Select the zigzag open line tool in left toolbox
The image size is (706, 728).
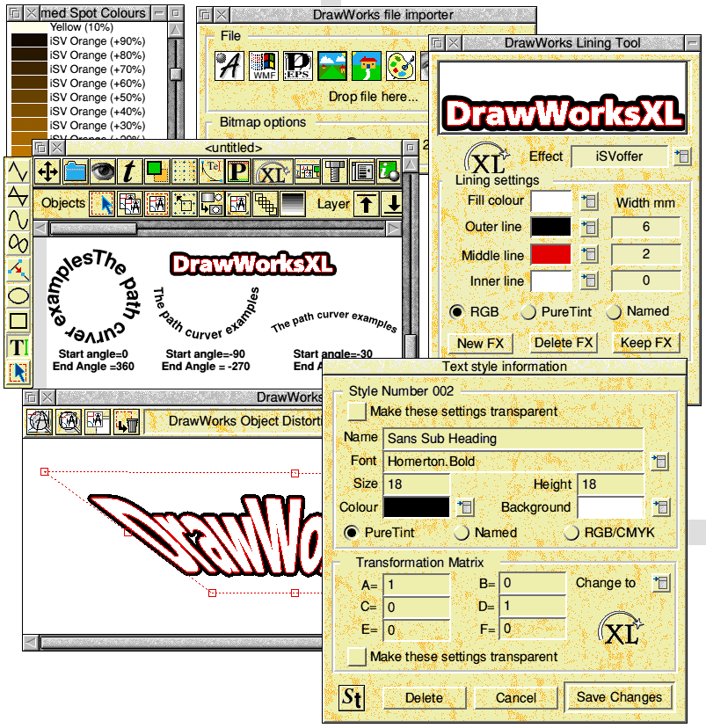coord(18,171)
